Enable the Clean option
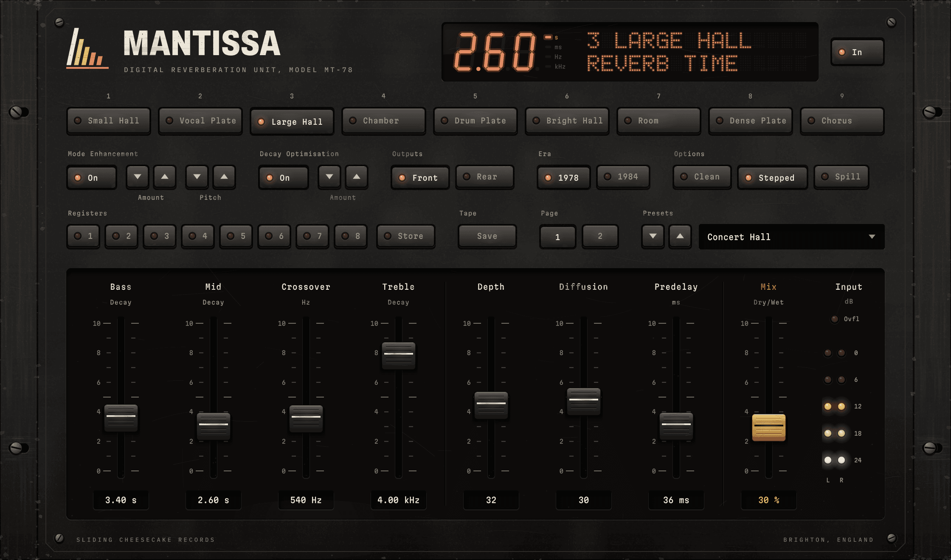Image resolution: width=951 pixels, height=560 pixels. (702, 177)
